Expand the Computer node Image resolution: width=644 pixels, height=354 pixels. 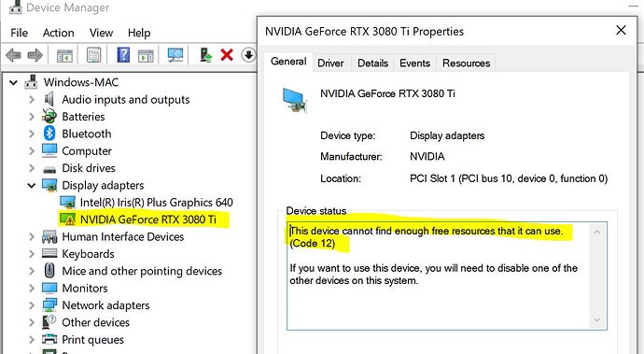point(32,151)
